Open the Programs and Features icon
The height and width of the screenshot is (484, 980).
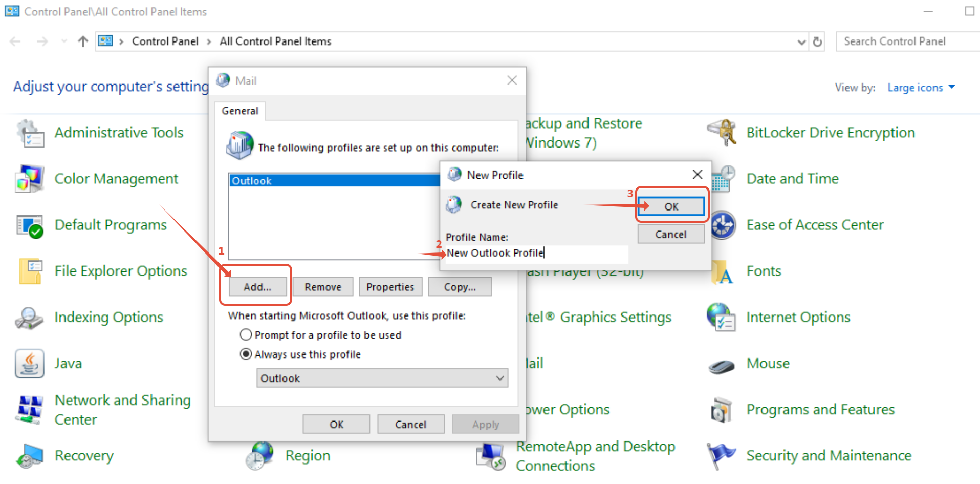[722, 410]
